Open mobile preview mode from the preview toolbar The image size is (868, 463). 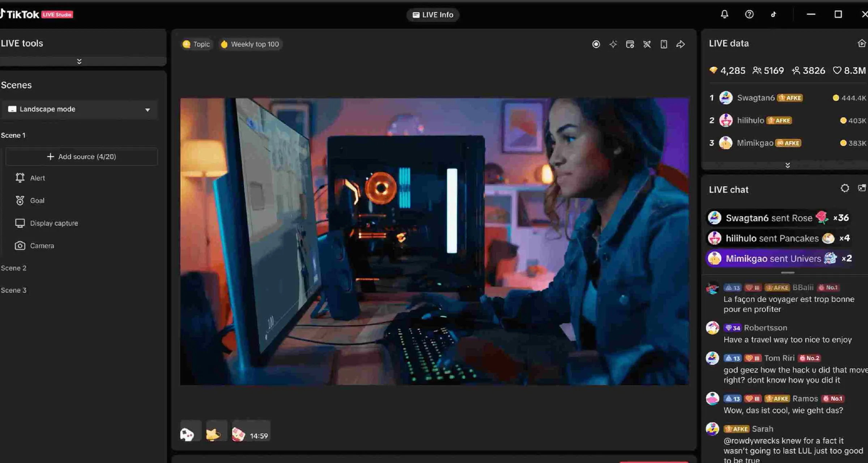[x=664, y=44]
